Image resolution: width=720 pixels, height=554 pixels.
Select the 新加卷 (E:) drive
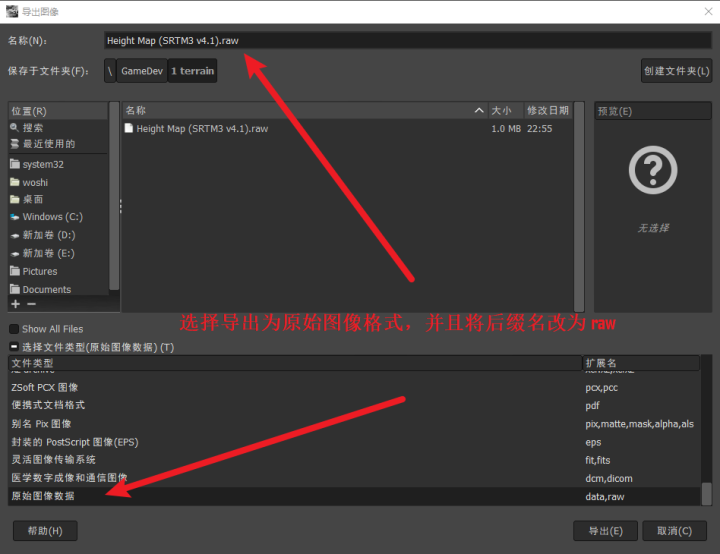click(42, 253)
